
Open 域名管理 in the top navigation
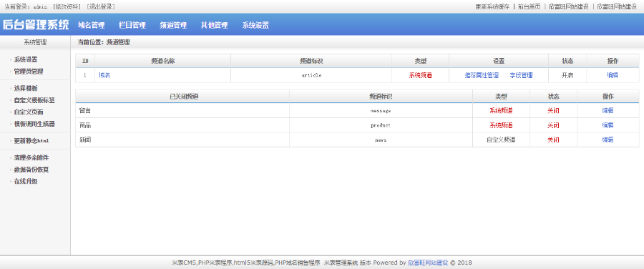click(x=91, y=25)
